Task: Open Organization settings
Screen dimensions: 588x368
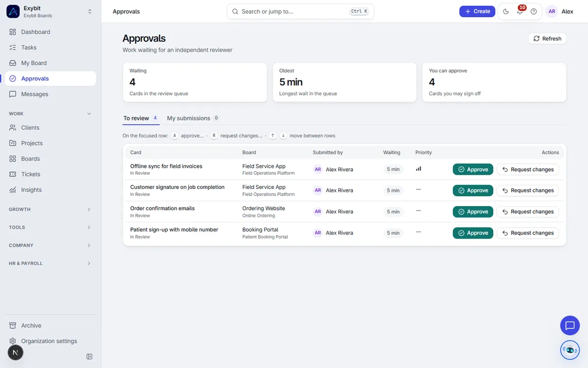Action: [50, 341]
